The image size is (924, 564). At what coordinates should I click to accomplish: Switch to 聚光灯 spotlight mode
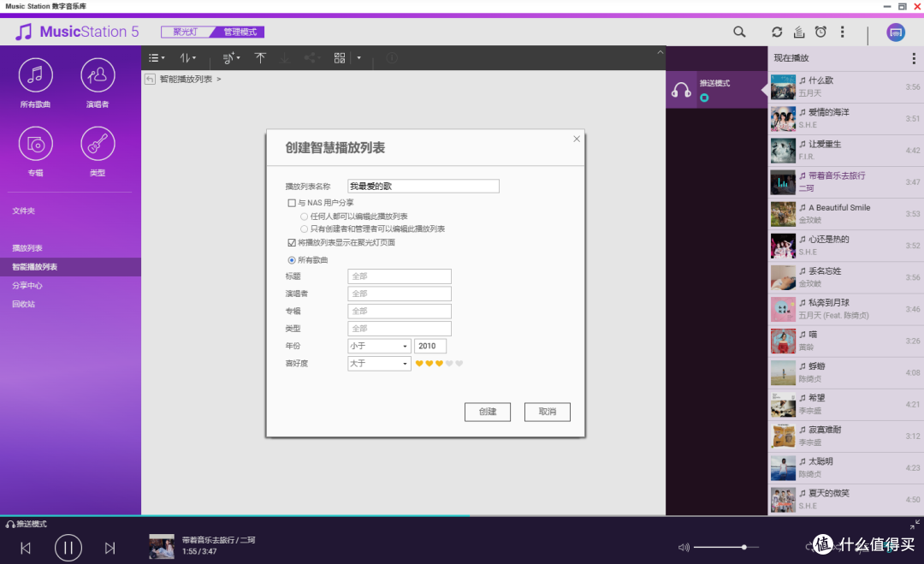186,32
